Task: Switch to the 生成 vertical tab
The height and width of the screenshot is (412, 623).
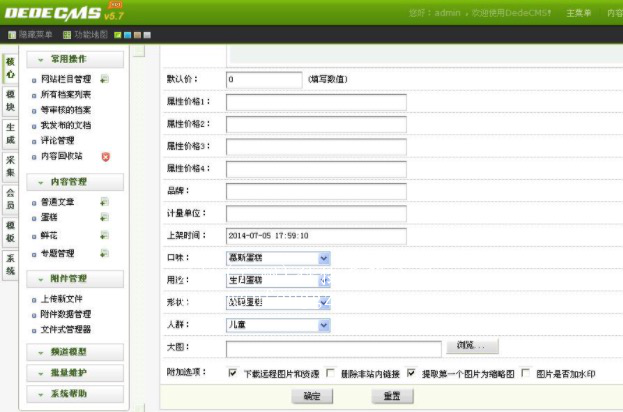Action: pyautogui.click(x=10, y=133)
